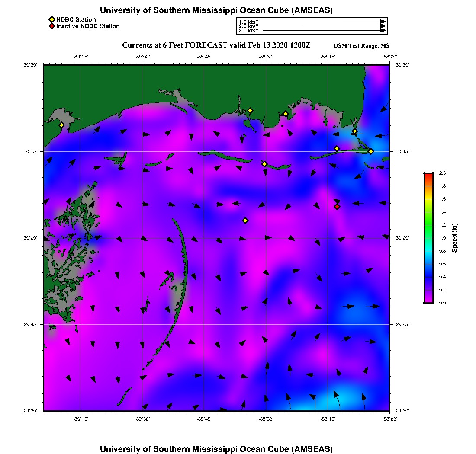The image size is (476, 454).
Task: Select the northernmost yellow station marker
Action: click(250, 111)
